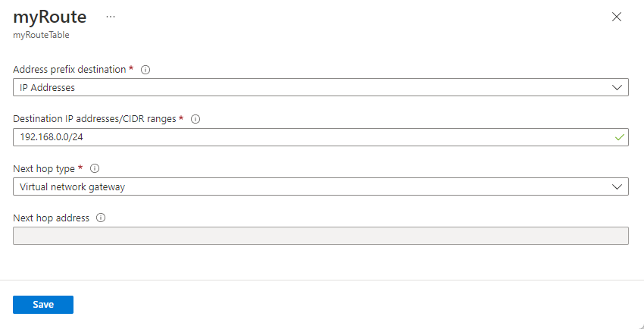Image resolution: width=644 pixels, height=329 pixels.
Task: Click the Next hop type label
Action: click(45, 168)
